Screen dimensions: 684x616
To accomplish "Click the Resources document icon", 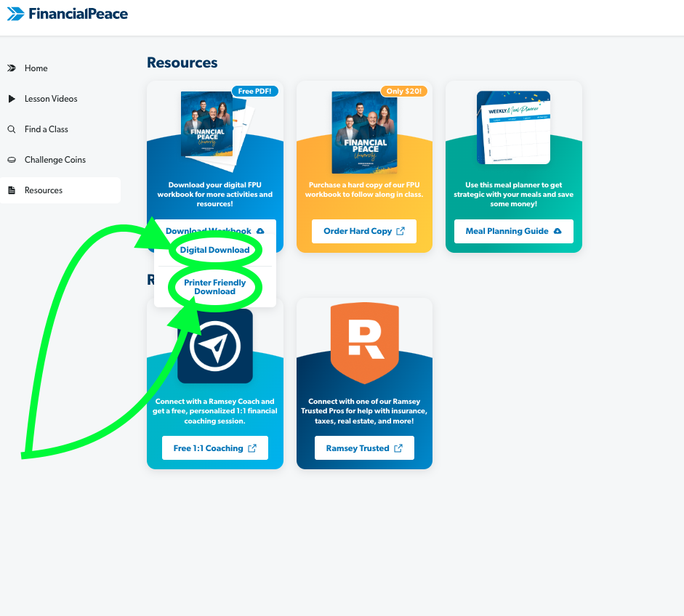I will pyautogui.click(x=12, y=190).
